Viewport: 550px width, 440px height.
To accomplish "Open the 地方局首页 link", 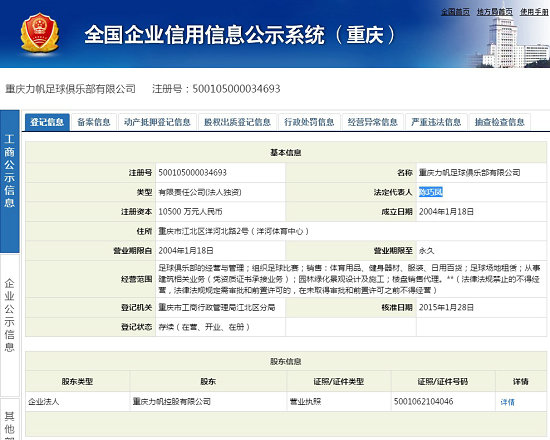I will pos(495,12).
